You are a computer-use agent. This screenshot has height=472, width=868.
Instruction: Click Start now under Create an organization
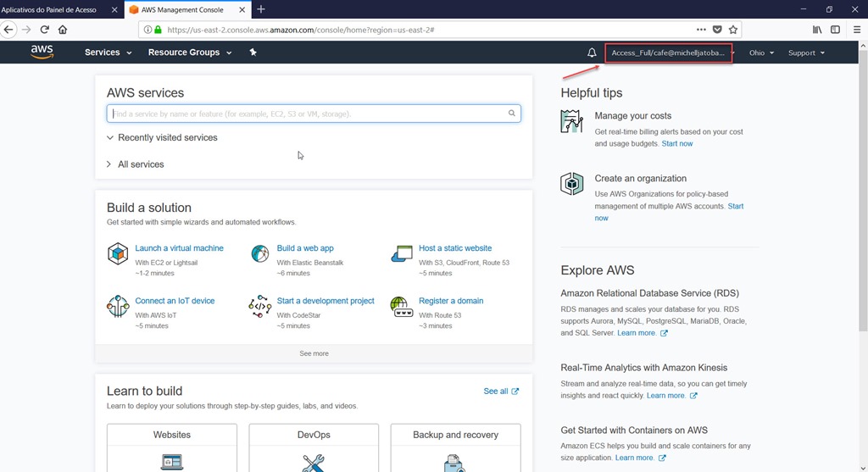point(736,206)
